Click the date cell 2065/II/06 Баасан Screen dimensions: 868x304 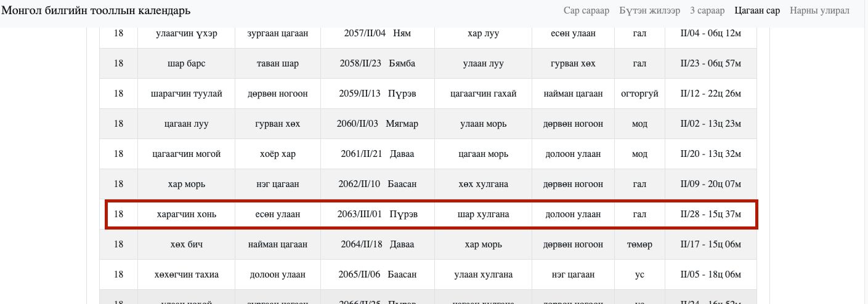point(377,274)
